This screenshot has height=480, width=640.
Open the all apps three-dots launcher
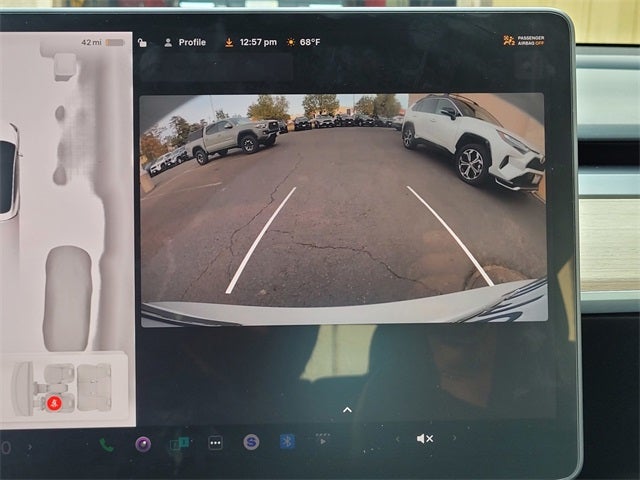click(x=215, y=443)
